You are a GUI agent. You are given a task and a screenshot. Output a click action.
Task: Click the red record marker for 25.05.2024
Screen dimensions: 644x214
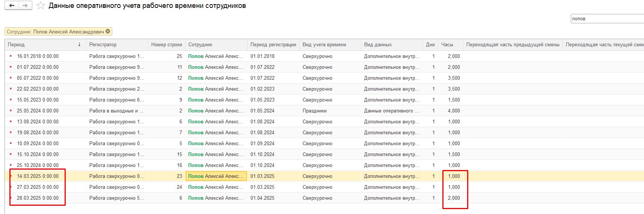tap(11, 111)
